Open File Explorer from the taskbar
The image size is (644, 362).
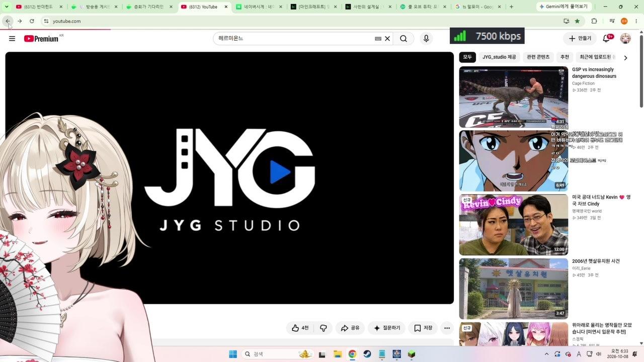point(337,354)
